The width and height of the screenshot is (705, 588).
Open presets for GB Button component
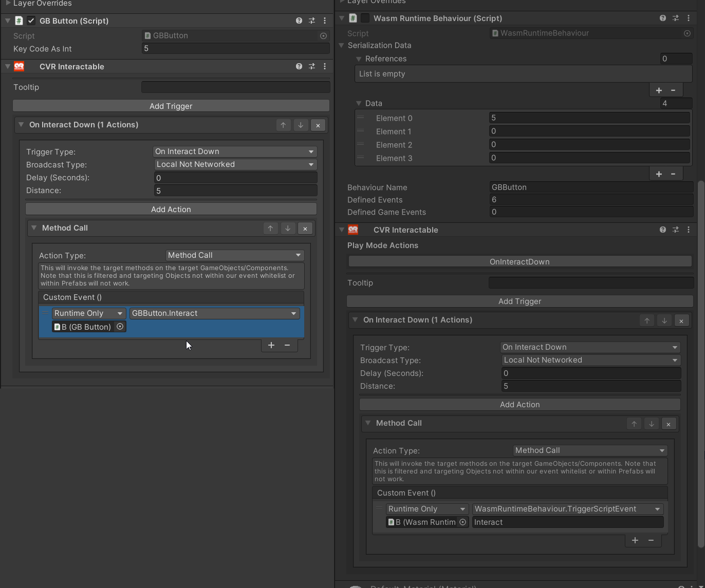(x=312, y=21)
